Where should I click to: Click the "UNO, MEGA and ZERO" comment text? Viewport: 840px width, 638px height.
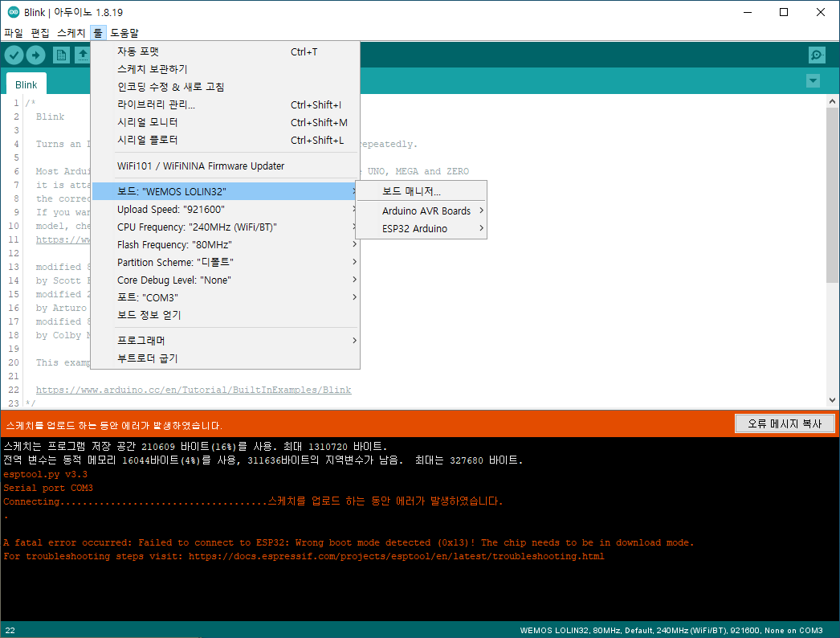tap(418, 172)
